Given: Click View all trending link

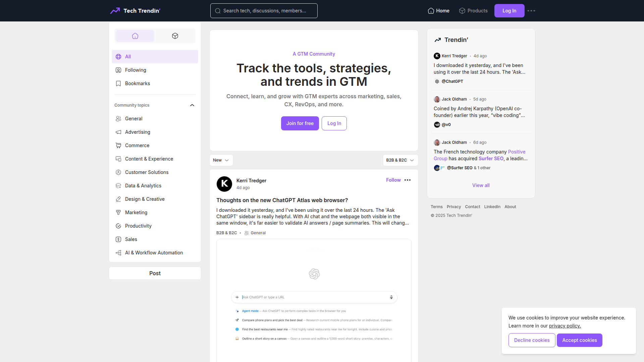Looking at the screenshot, I should (481, 185).
